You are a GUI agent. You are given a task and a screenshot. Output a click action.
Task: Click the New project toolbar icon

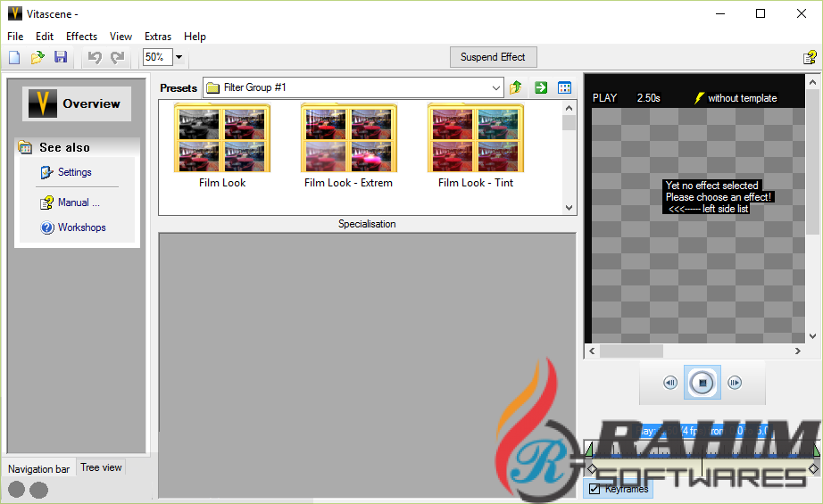pos(14,57)
